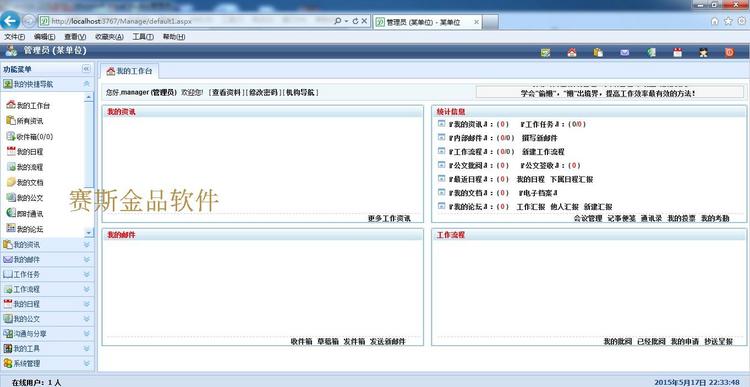The width and height of the screenshot is (750, 387).
Task: Click the user avatar icon in top toolbar
Action: pyautogui.click(x=703, y=53)
